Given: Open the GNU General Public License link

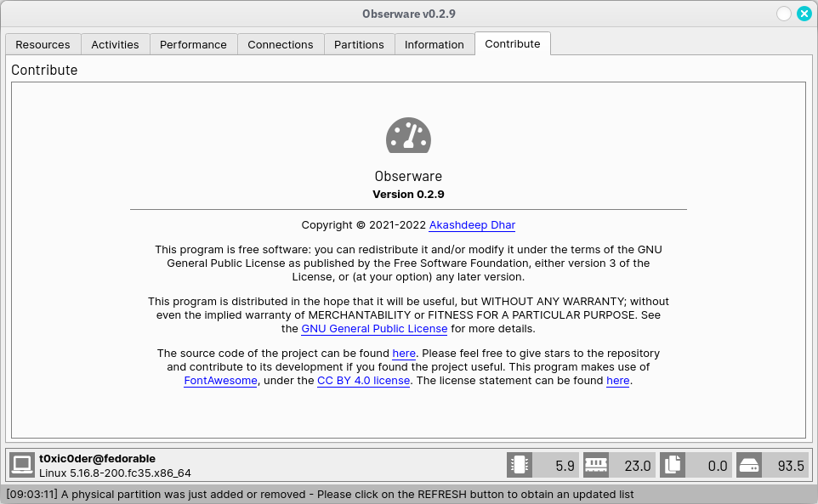Looking at the screenshot, I should [x=374, y=328].
